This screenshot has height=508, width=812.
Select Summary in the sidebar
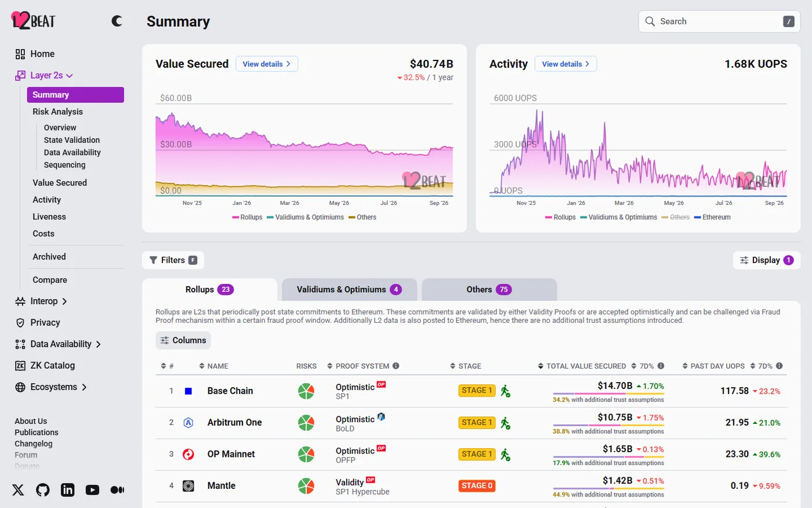pos(75,95)
